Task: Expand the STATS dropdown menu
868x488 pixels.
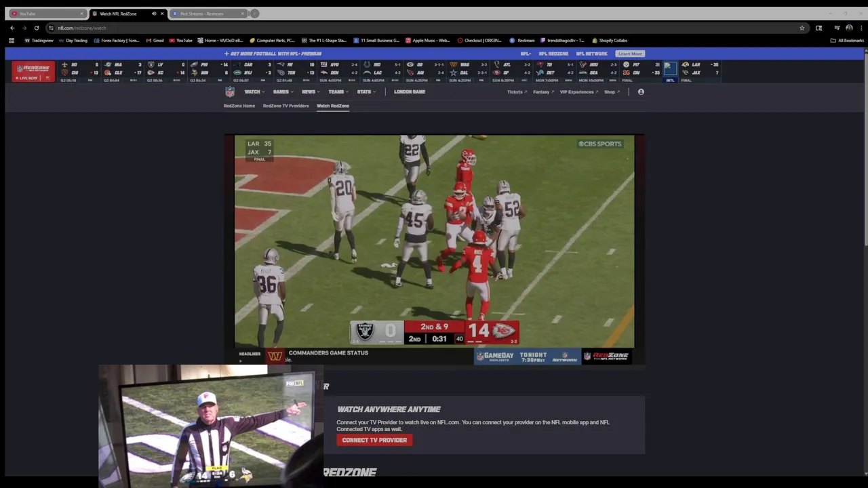Action: 366,91
